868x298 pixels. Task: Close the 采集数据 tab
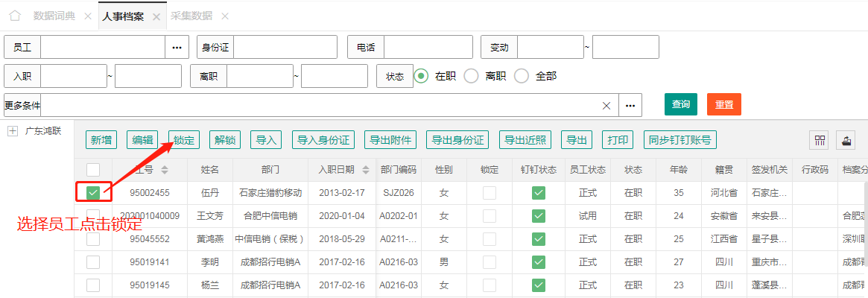pyautogui.click(x=224, y=16)
